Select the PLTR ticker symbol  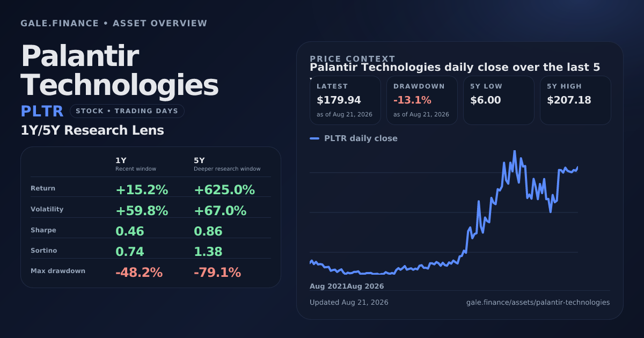(x=42, y=111)
